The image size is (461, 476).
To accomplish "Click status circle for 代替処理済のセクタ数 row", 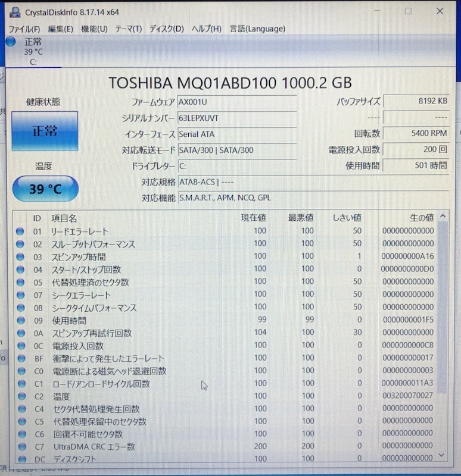I will pyautogui.click(x=20, y=282).
